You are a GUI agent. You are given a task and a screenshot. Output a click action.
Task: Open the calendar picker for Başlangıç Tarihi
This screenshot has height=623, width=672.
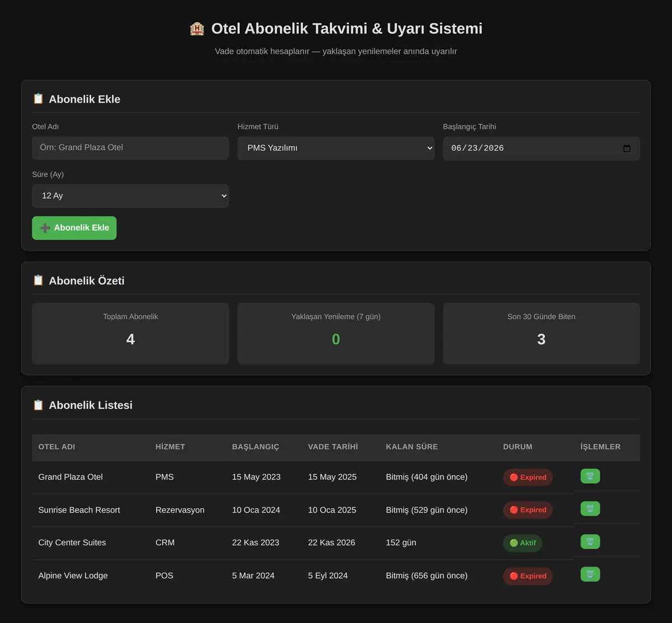(627, 148)
